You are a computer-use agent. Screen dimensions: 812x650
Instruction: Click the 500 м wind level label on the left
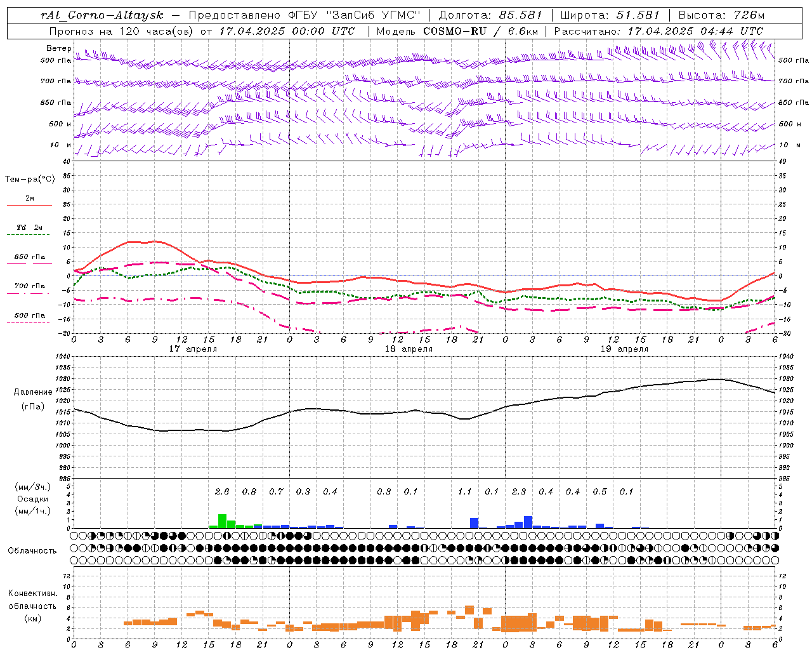tap(60, 124)
